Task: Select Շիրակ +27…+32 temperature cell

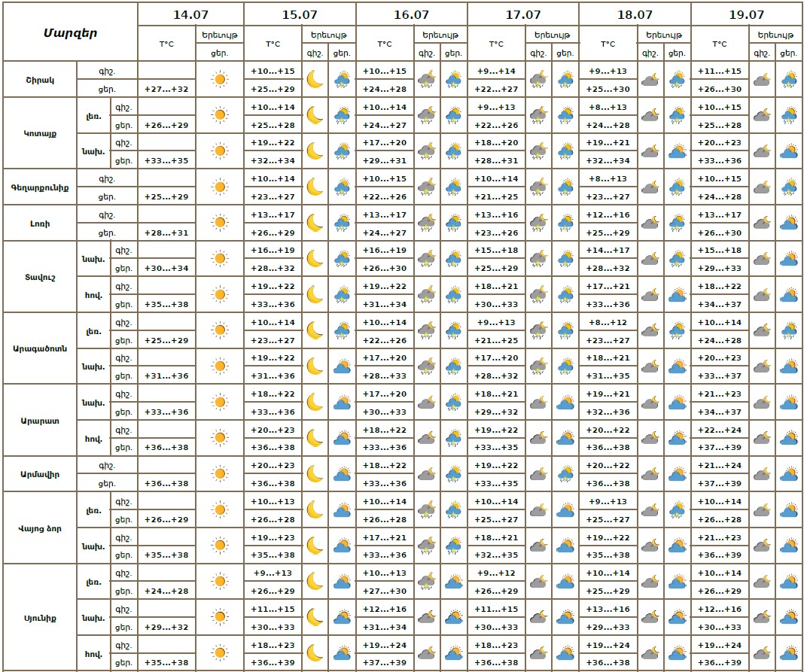Action: point(166,89)
